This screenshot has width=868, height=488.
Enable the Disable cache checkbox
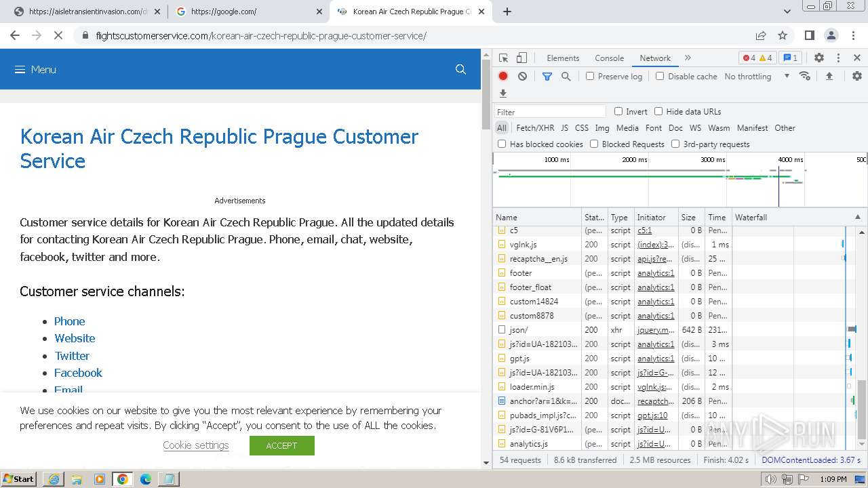click(660, 76)
